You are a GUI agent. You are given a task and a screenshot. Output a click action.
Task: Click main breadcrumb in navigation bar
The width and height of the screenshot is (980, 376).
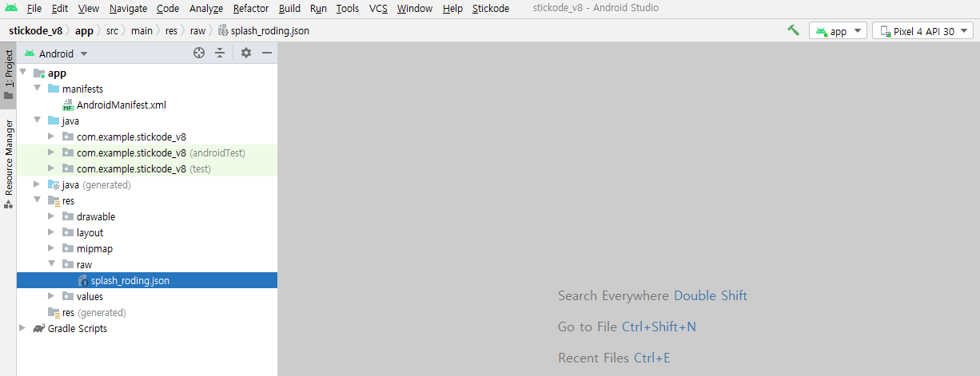pyautogui.click(x=142, y=31)
